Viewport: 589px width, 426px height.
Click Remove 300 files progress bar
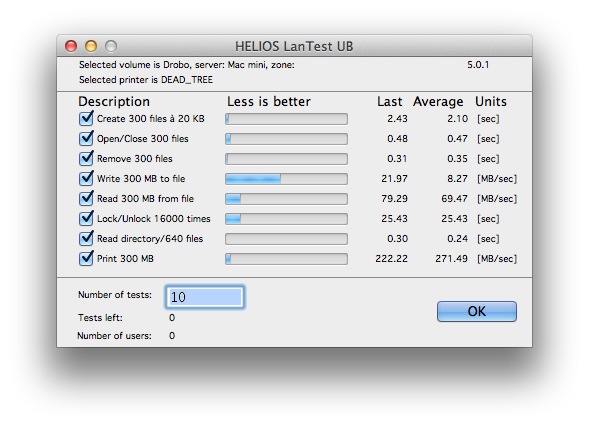pos(286,159)
